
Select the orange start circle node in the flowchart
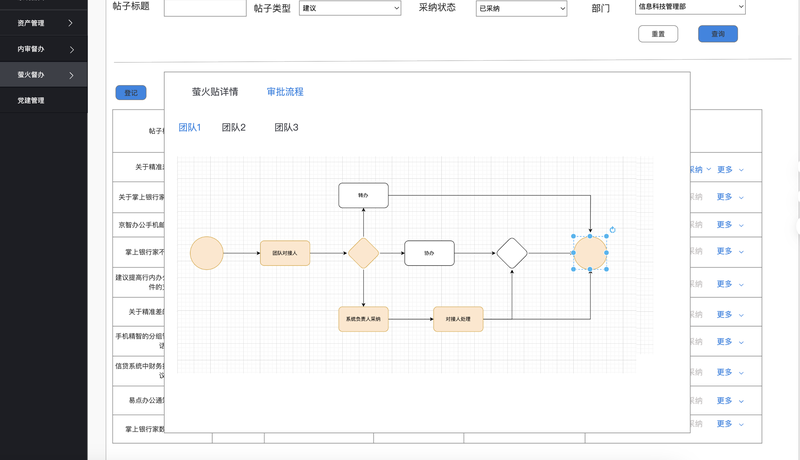207,253
